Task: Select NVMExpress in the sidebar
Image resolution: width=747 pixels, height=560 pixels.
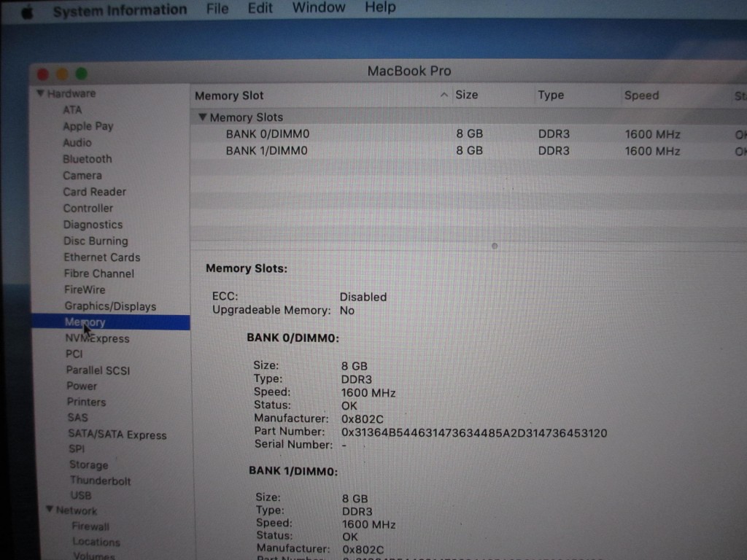Action: pyautogui.click(x=97, y=338)
